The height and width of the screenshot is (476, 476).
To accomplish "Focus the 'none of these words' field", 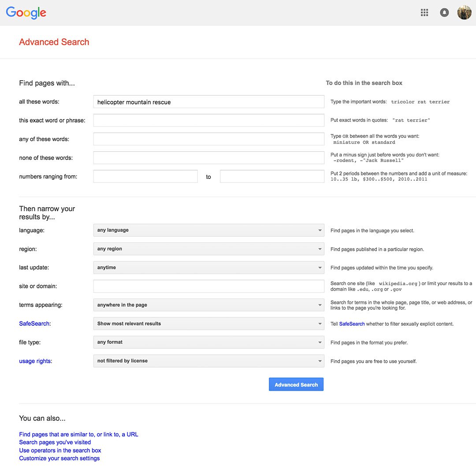I will (x=208, y=158).
